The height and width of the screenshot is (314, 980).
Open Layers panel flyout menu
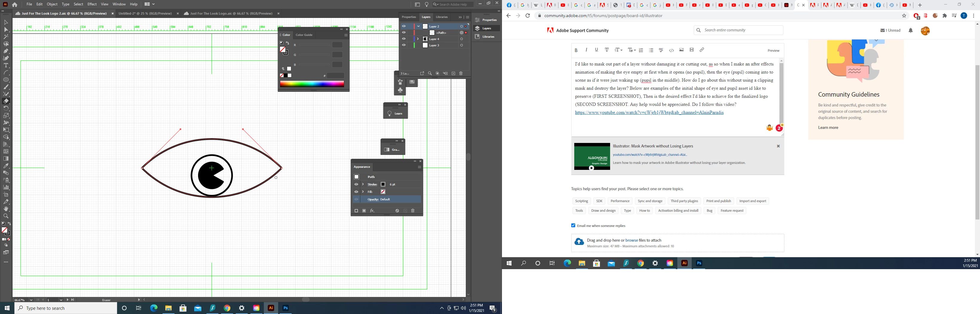coord(467,17)
